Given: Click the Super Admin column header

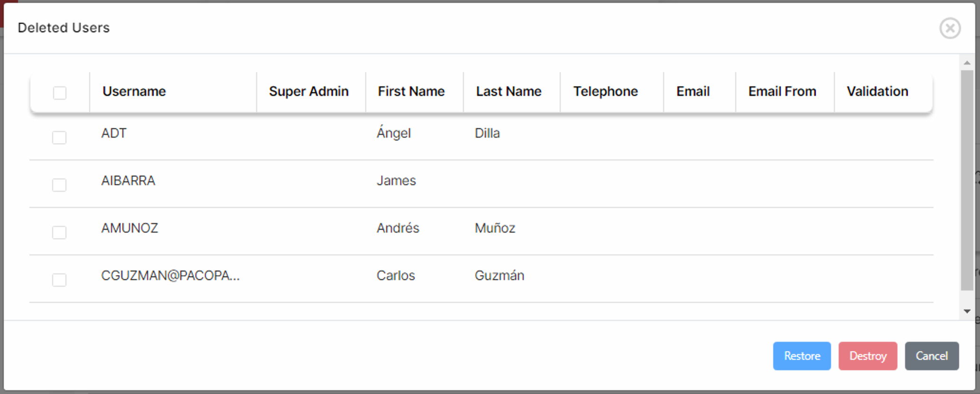Looking at the screenshot, I should coord(309,91).
